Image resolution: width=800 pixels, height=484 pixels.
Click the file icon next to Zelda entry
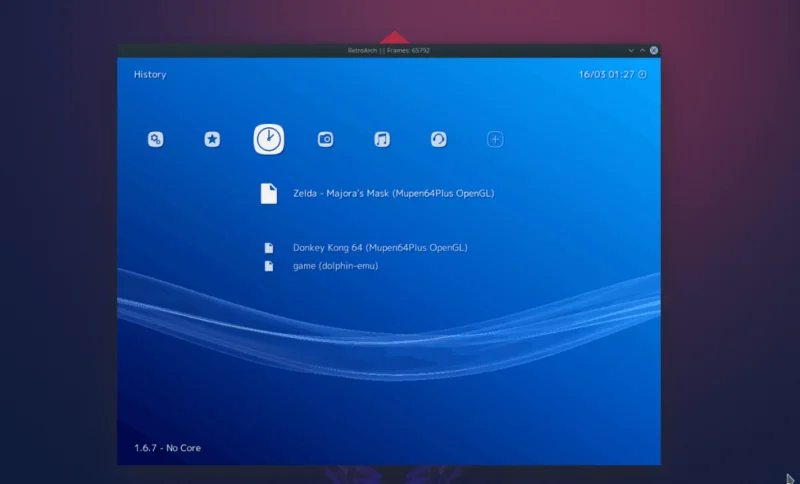pyautogui.click(x=269, y=193)
